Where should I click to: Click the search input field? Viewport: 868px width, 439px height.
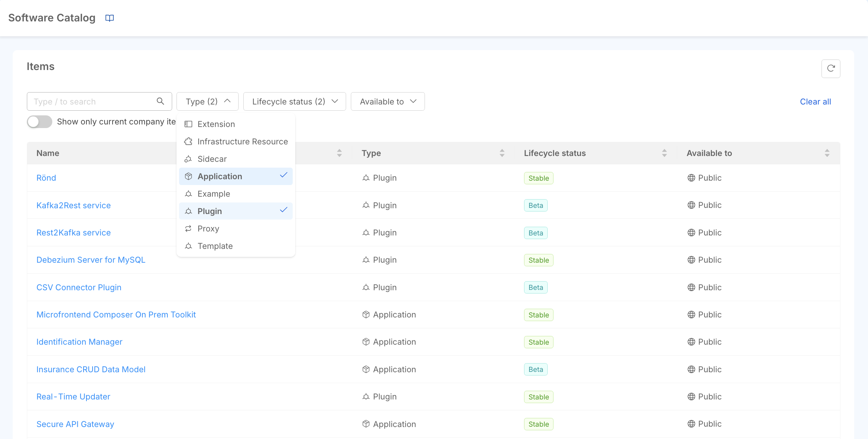coord(99,101)
